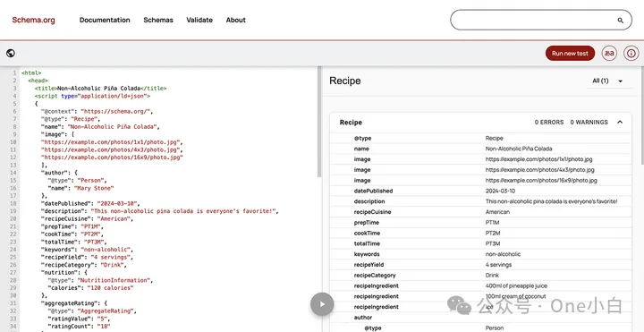Click the name value Non-Alcoholic Piña Colada
This screenshot has height=332, width=644.
[x=519, y=149]
